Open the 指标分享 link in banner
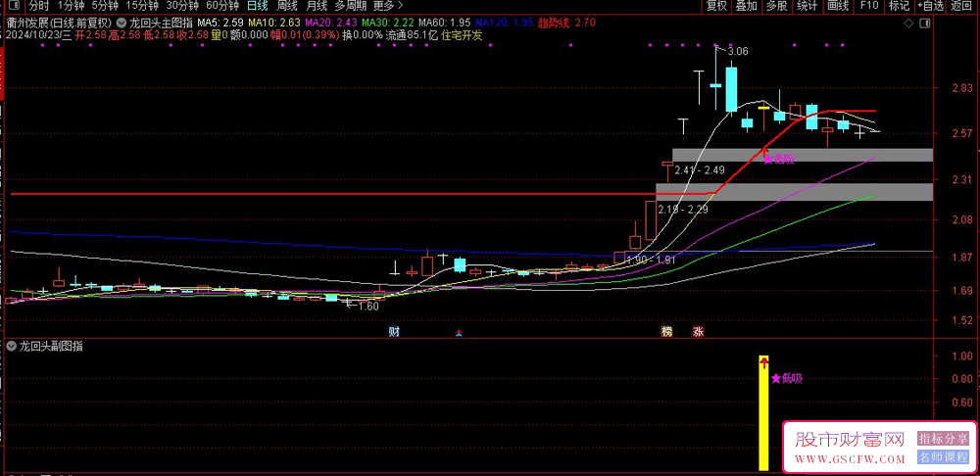The width and height of the screenshot is (980, 476). tap(943, 438)
